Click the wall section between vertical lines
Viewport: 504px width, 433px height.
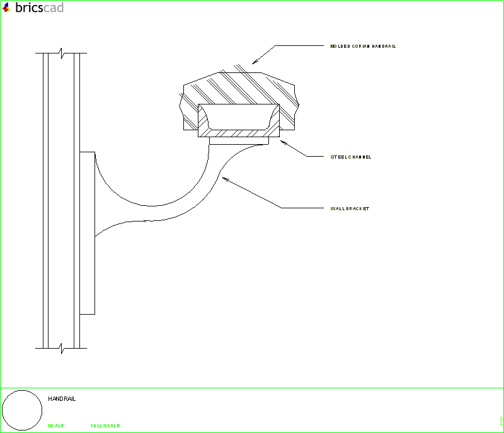point(61,201)
